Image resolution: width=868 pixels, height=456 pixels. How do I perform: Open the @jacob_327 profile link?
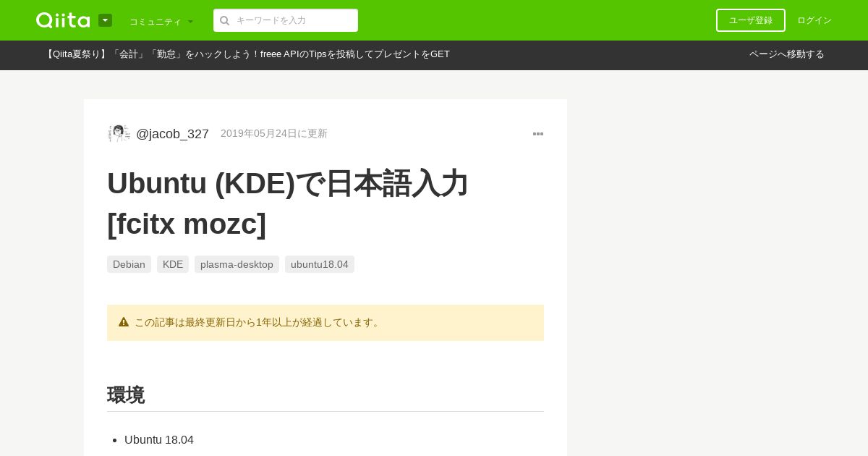(x=172, y=134)
